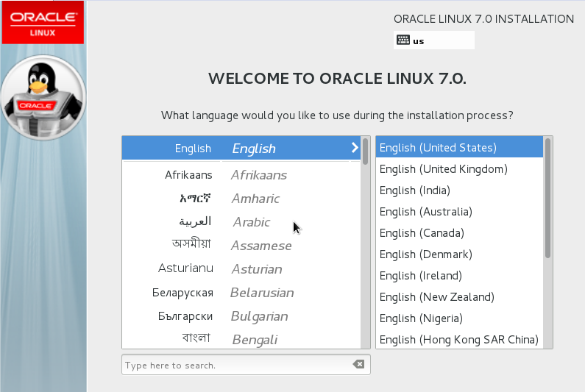Choose English (Hong Kong SAR China) locale
585x392 pixels.
coord(459,339)
